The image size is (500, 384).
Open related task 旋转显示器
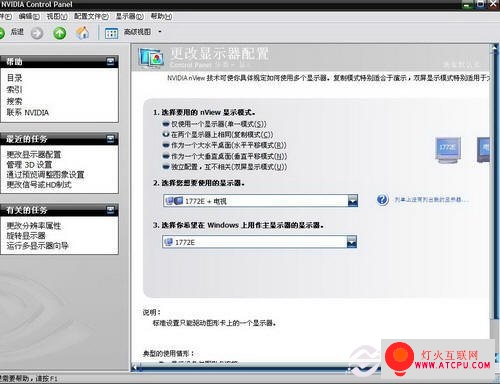point(26,236)
